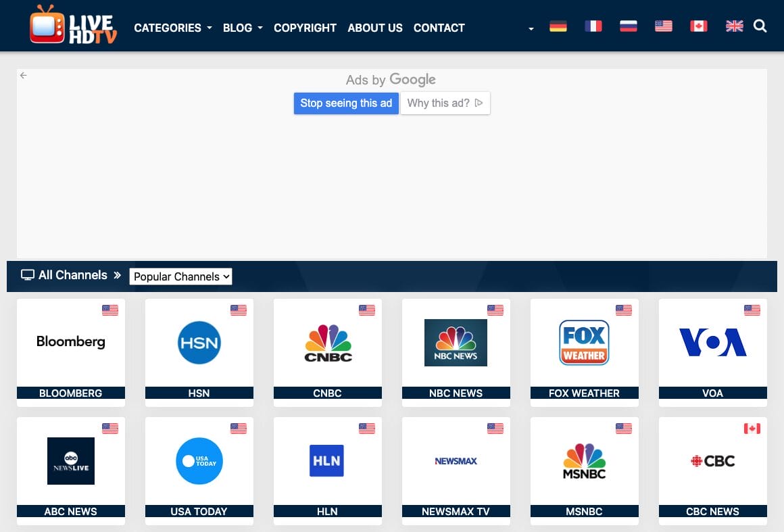
Task: Click the HLN channel label
Action: (328, 512)
